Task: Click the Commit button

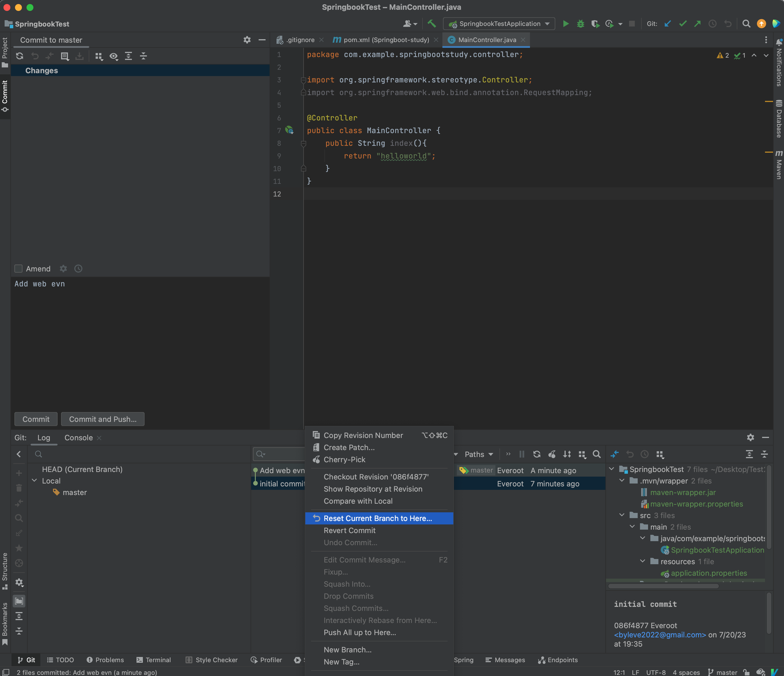Action: click(36, 419)
